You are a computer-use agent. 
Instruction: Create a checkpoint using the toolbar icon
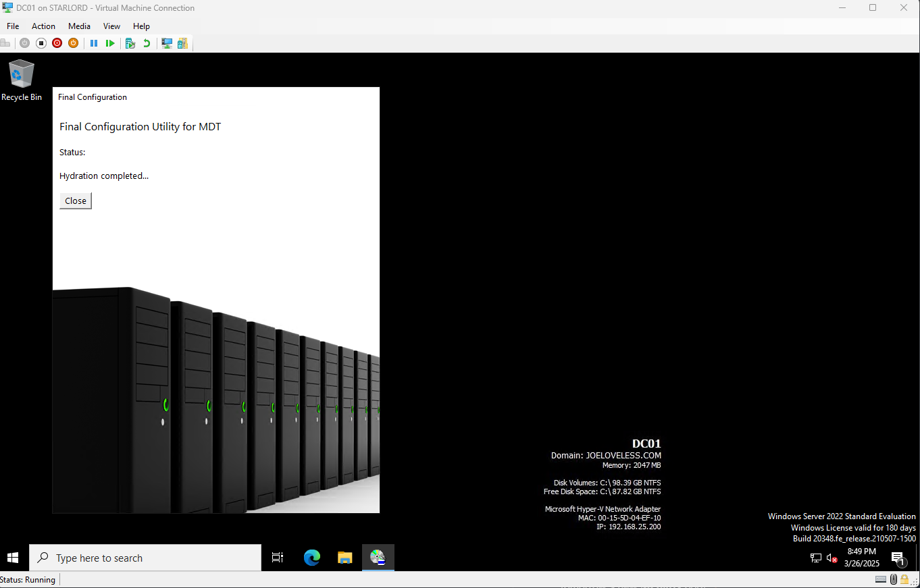(x=130, y=43)
